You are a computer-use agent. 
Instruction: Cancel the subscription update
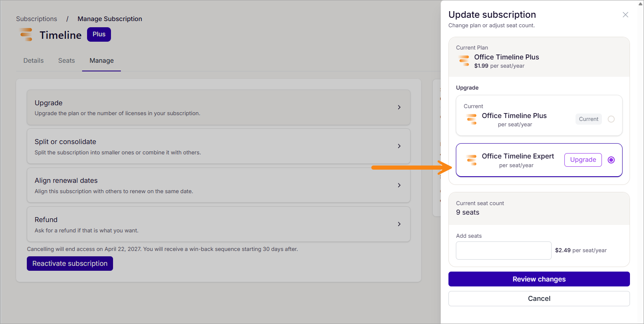pyautogui.click(x=539, y=298)
